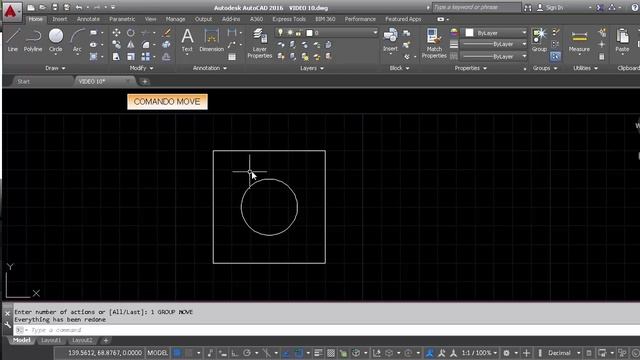
Task: Click the Save icon in quick access toolbar
Action: (55, 7)
